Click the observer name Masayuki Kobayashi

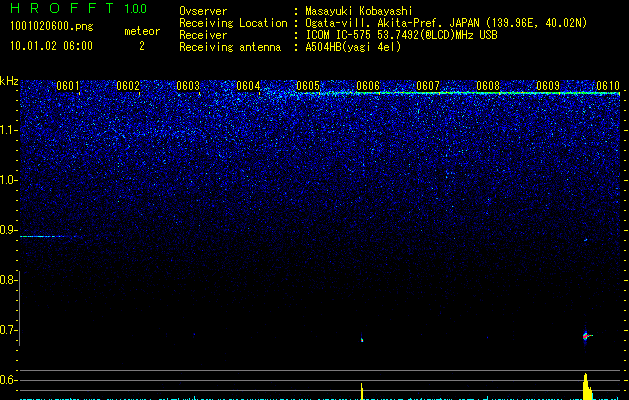coord(359,11)
